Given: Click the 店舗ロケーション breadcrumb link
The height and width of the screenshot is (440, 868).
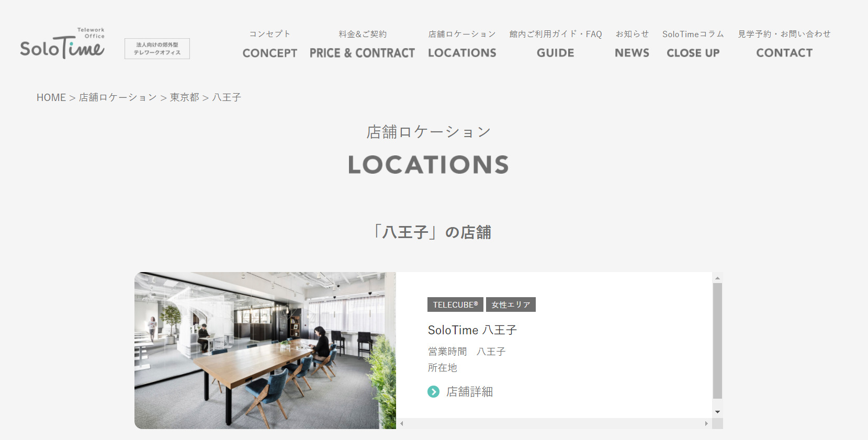Looking at the screenshot, I should 118,97.
